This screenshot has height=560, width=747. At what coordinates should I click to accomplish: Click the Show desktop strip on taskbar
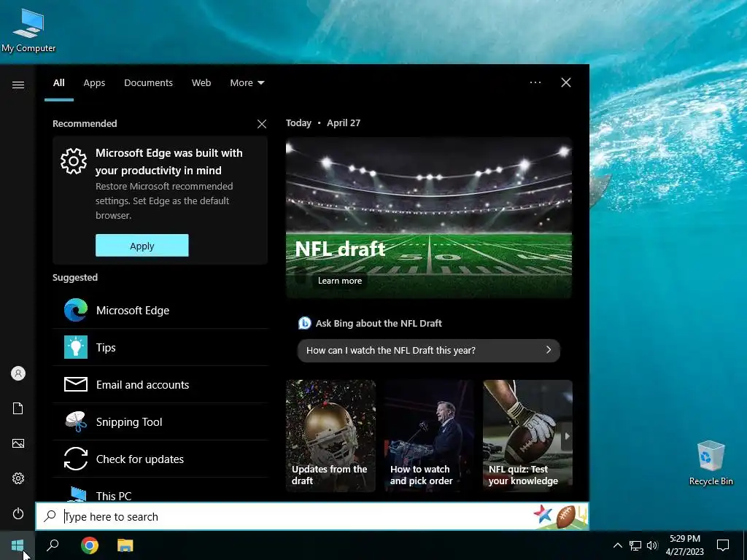(x=745, y=545)
